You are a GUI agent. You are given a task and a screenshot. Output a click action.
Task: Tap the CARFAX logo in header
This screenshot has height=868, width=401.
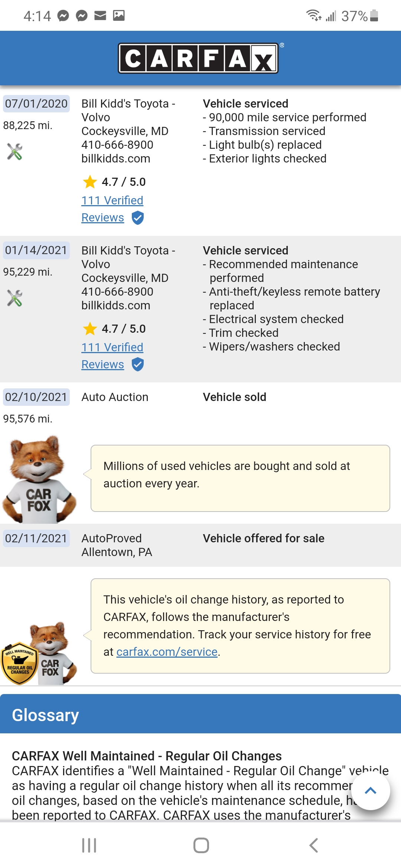click(x=198, y=59)
